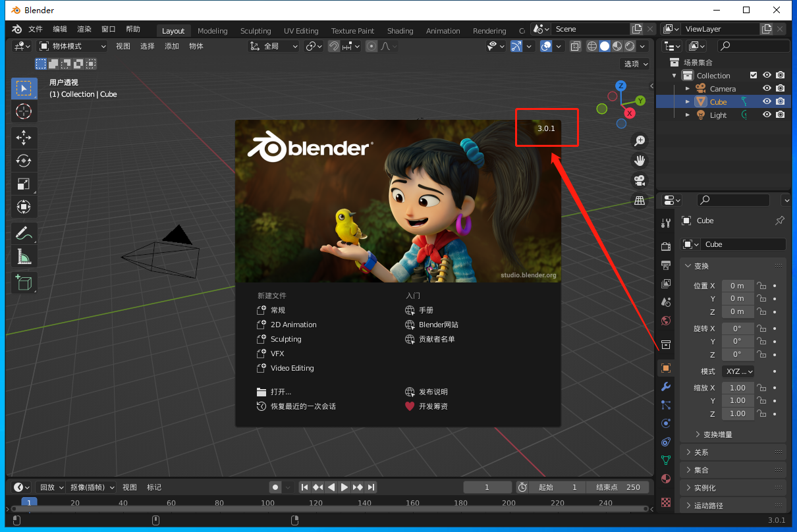Open the 文件 menu

click(36, 30)
